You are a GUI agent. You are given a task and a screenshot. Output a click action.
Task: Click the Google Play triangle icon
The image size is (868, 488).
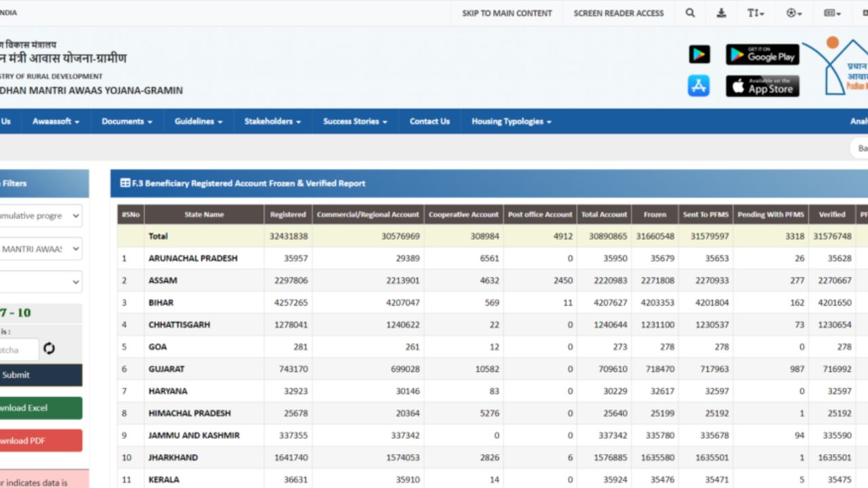pos(699,54)
